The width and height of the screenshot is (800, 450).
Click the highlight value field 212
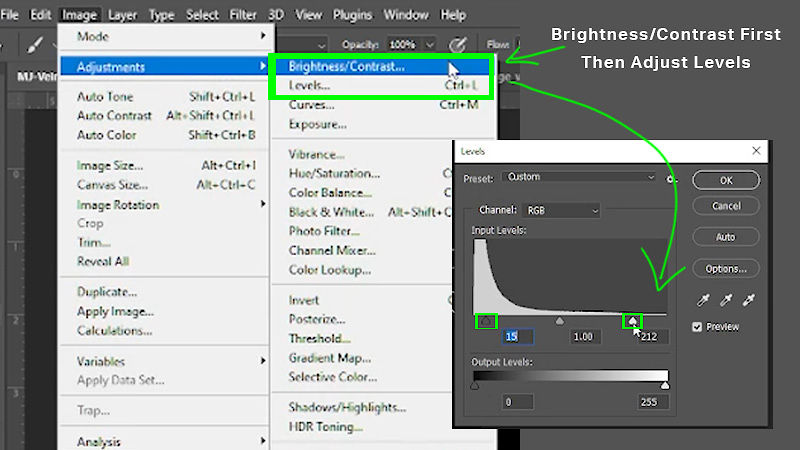(653, 337)
